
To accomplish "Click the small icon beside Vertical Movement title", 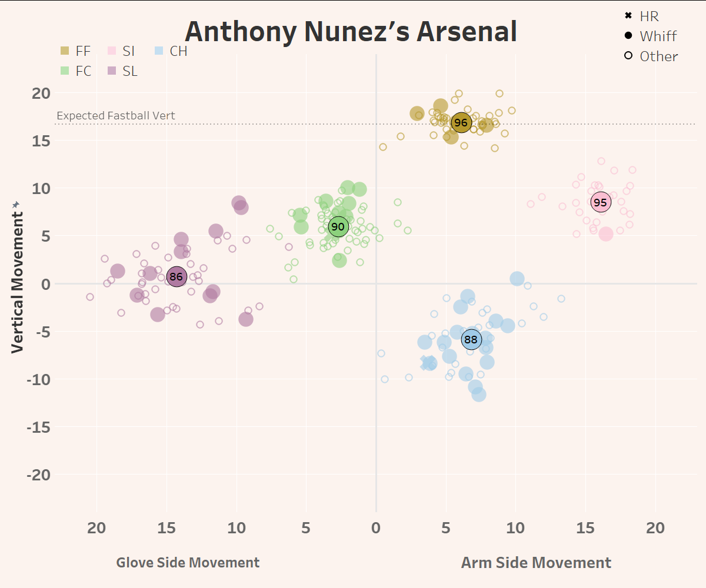I will pos(16,204).
